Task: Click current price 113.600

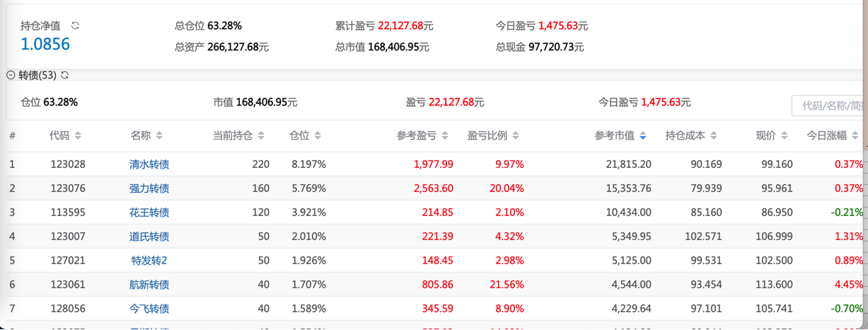Action: pyautogui.click(x=775, y=285)
